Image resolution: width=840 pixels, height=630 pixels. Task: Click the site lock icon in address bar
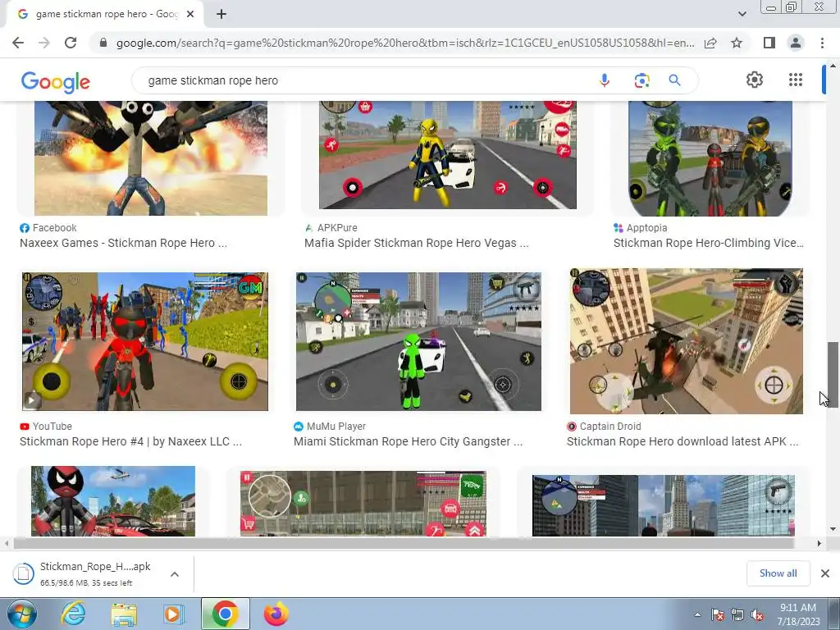pyautogui.click(x=103, y=43)
